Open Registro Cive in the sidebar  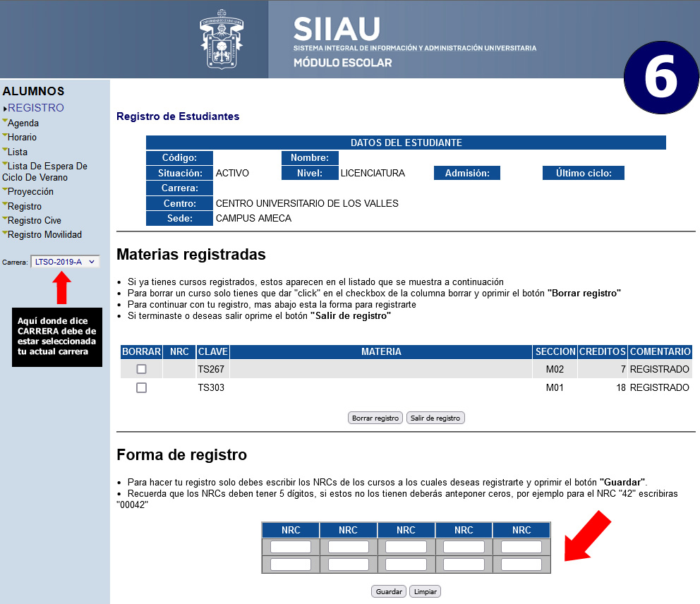(35, 221)
